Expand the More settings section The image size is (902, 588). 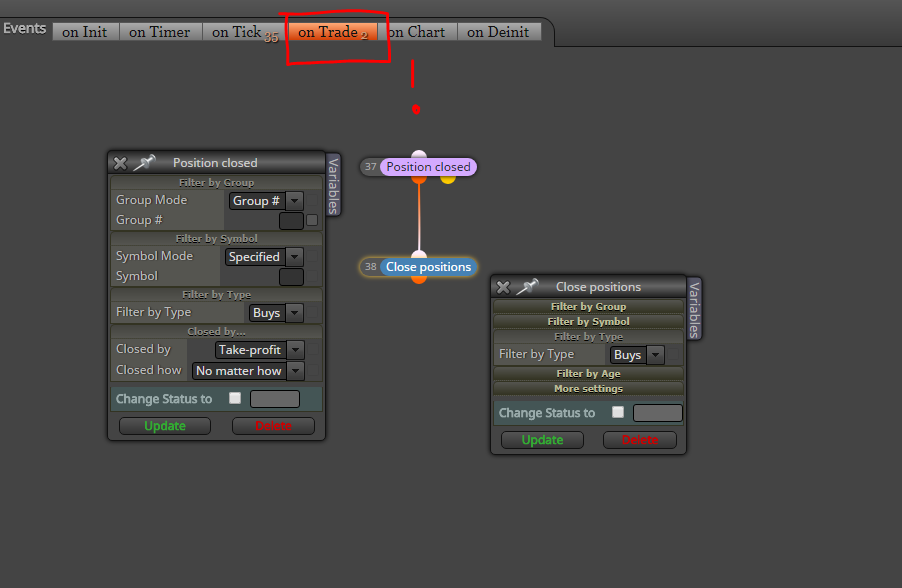pos(588,388)
